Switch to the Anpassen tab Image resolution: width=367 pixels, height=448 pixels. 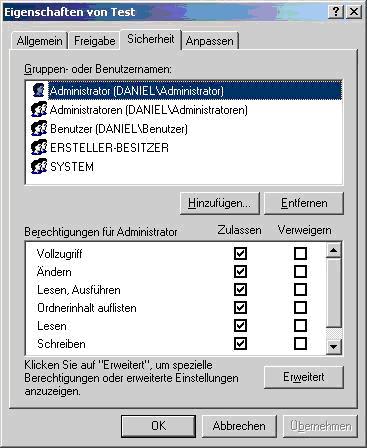click(210, 41)
